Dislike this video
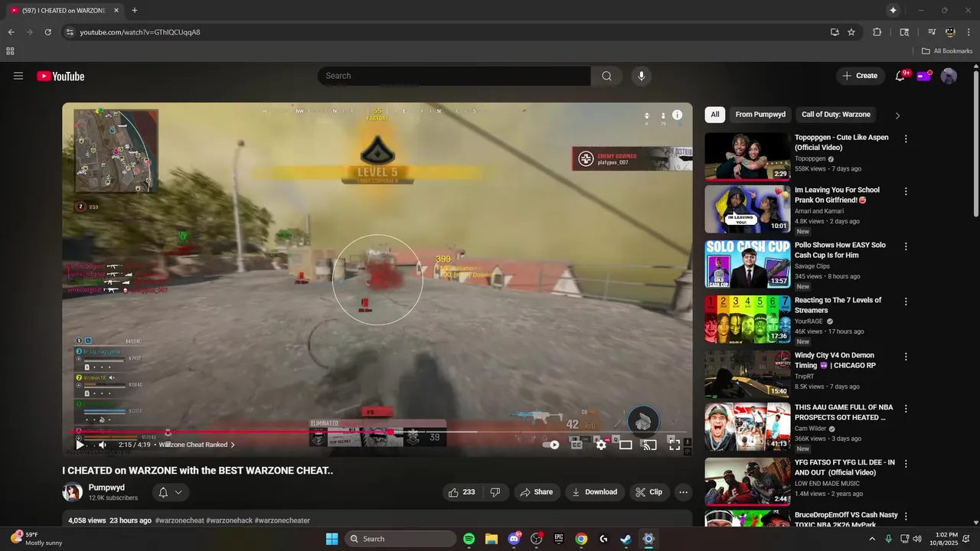The image size is (980, 551). click(x=495, y=492)
